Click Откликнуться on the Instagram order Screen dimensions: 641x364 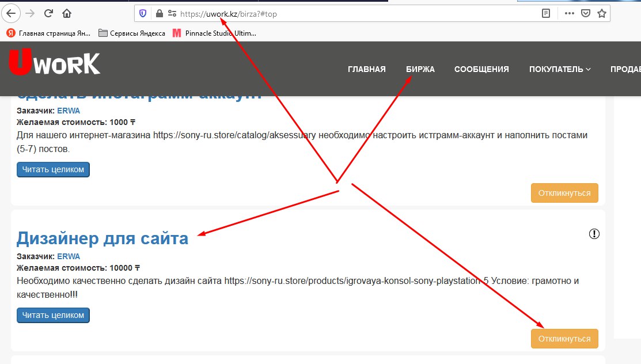click(x=564, y=193)
